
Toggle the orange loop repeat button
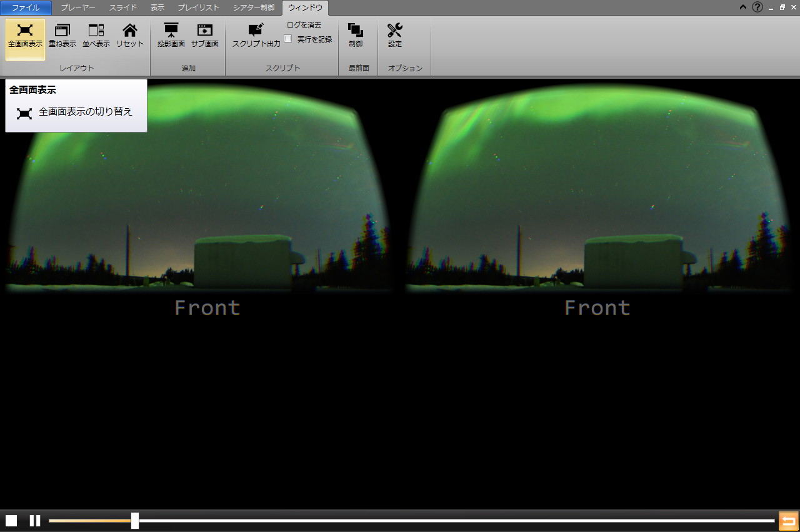(789, 521)
